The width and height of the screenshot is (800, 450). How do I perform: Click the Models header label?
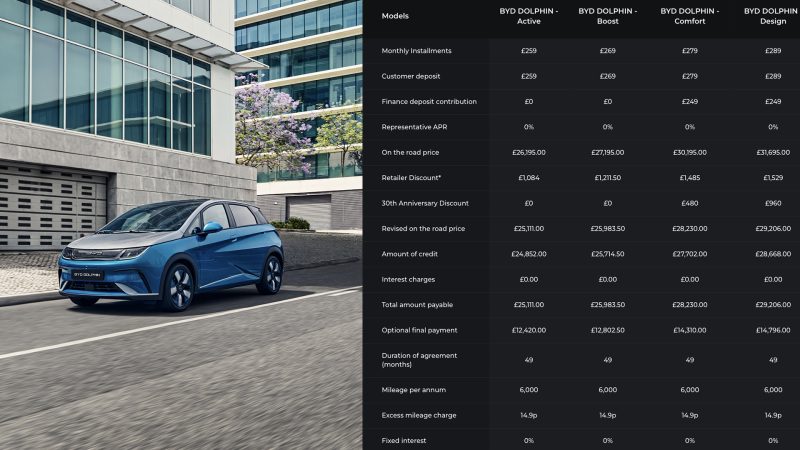tap(395, 16)
